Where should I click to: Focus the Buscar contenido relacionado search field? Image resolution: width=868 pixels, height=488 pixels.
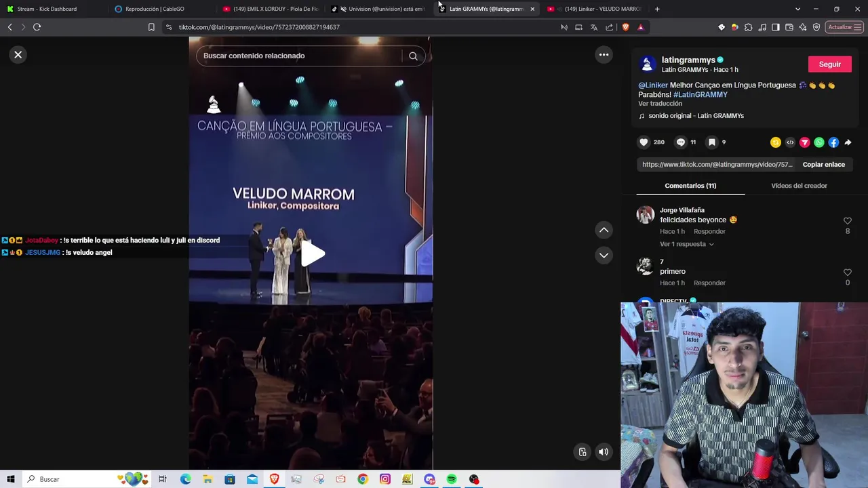click(302, 56)
